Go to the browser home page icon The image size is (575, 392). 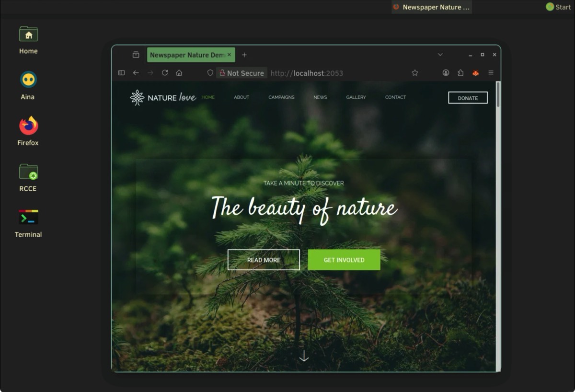point(179,73)
